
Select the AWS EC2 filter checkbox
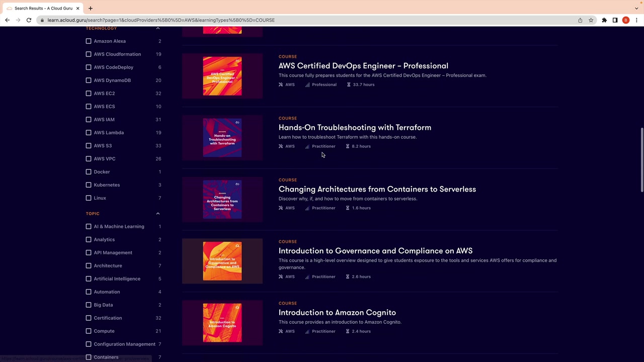(89, 94)
